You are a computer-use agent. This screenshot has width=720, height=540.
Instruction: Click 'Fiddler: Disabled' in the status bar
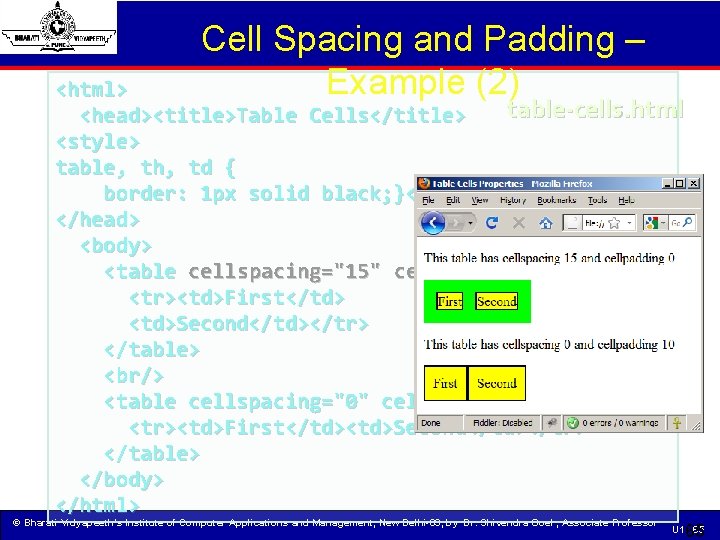[502, 423]
